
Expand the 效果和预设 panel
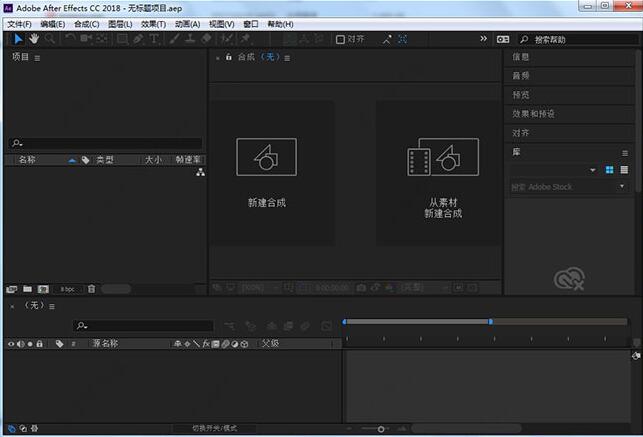click(533, 114)
